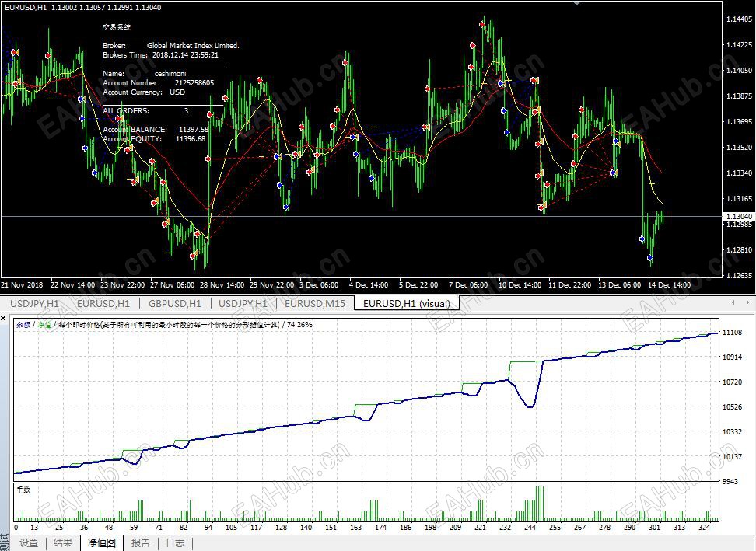Click the chart shift triangle marker atop chart
Screen dimensions: 756x551
(x=576, y=3)
